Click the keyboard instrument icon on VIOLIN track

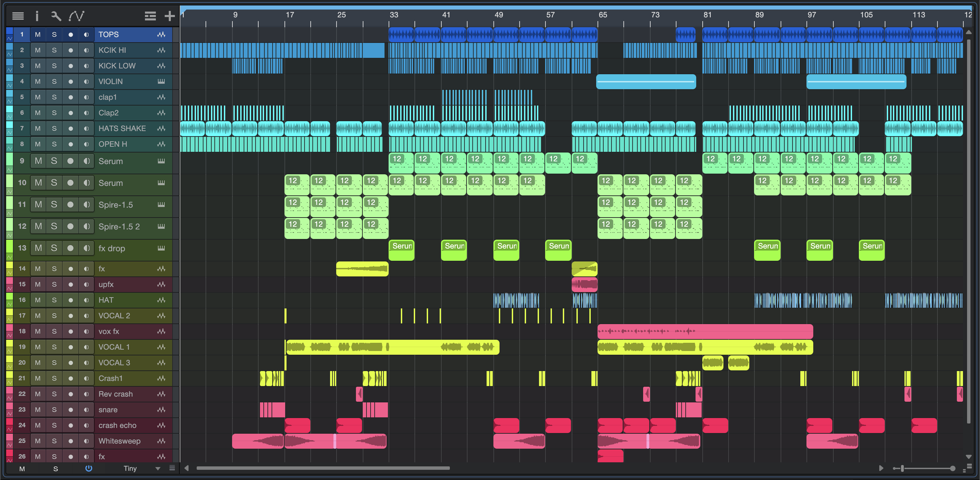(161, 81)
